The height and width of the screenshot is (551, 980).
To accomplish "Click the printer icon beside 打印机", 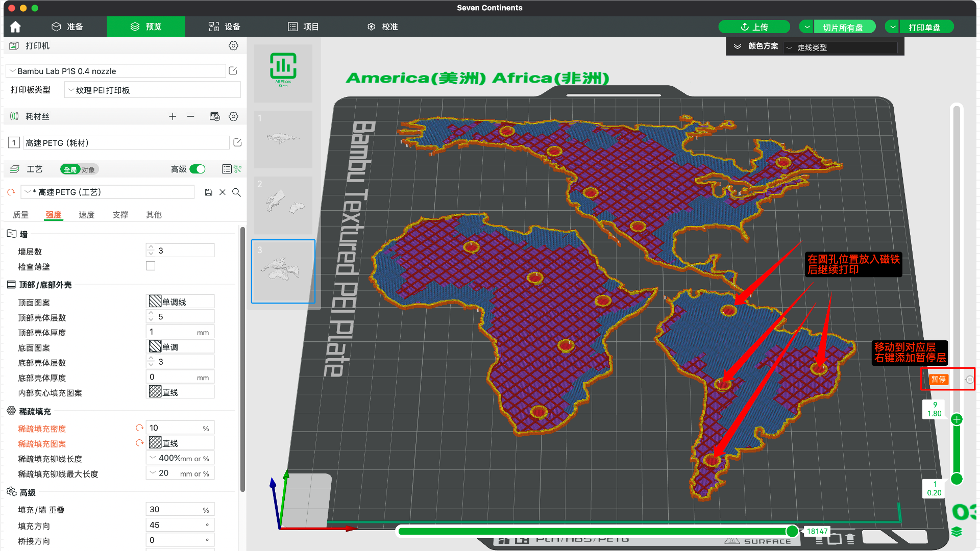I will pyautogui.click(x=14, y=46).
